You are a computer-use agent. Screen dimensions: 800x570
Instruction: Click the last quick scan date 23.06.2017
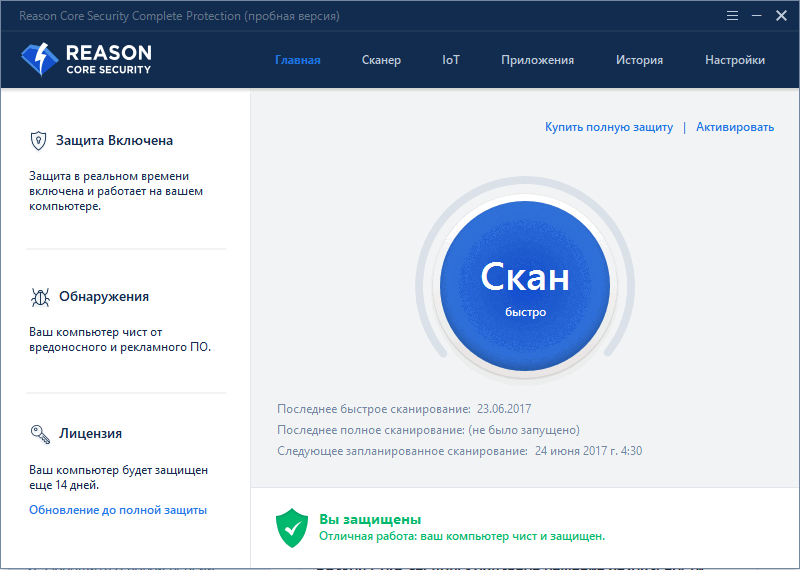coord(504,409)
